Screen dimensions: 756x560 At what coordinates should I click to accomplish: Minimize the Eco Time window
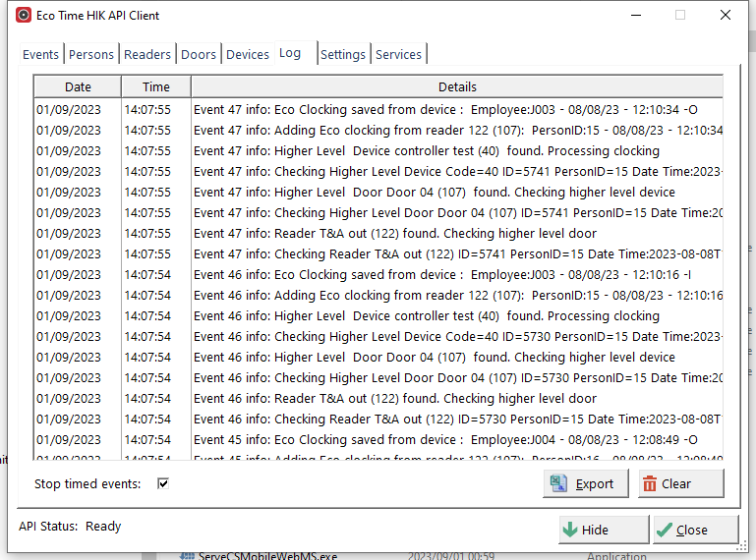click(635, 15)
